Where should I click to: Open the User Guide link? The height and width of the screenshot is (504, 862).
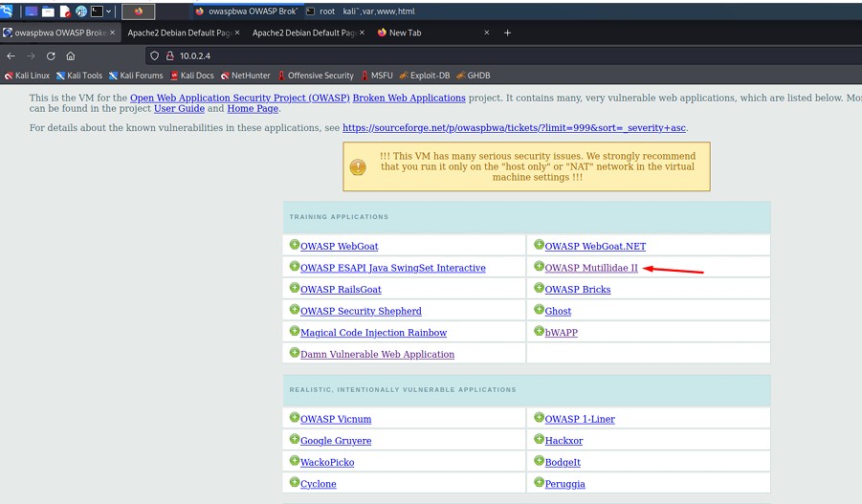(179, 109)
